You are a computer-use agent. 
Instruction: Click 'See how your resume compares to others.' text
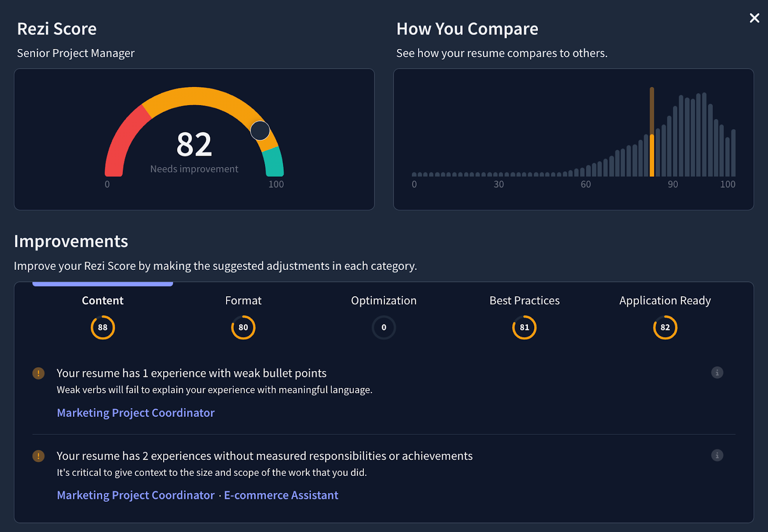(502, 53)
